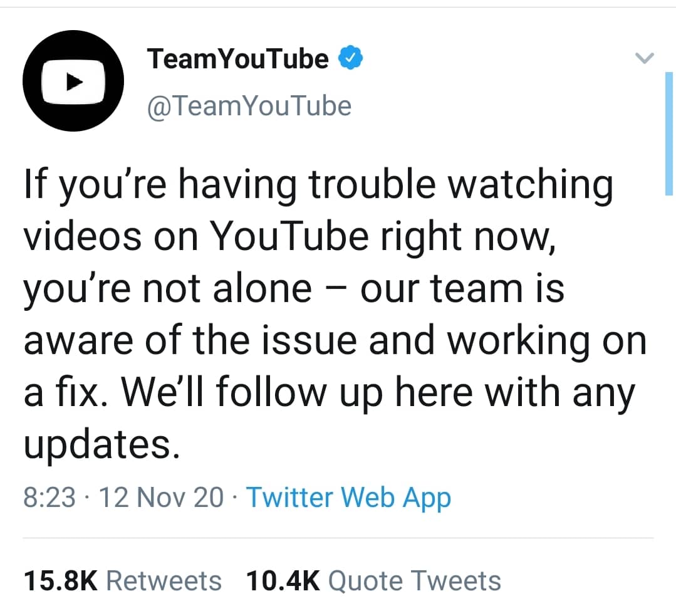Click the 15.8K retweet count number
Viewport: 676px width, 616px height.
[61, 581]
